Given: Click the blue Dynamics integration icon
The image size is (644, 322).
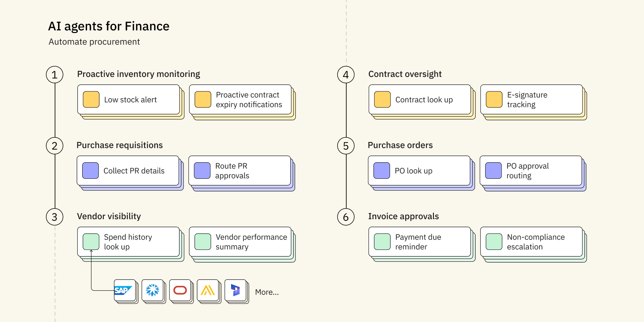Looking at the screenshot, I should tap(235, 290).
